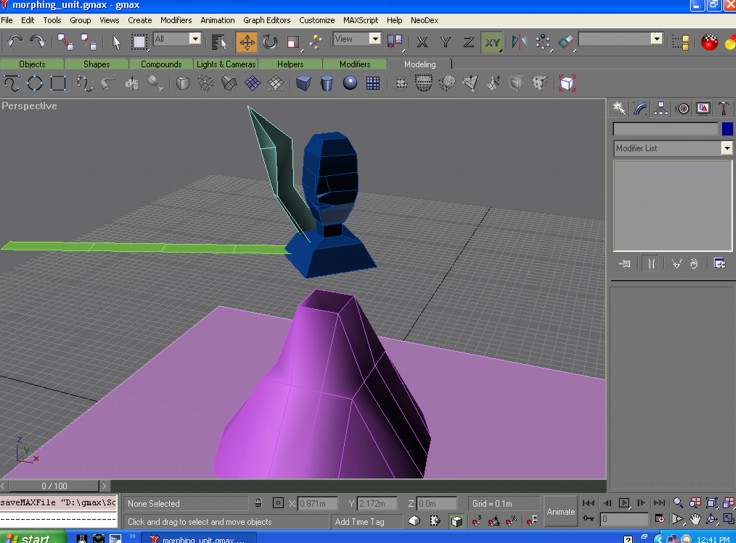The image size is (736, 543).
Task: Toggle the selection lock icon
Action: coord(258,503)
